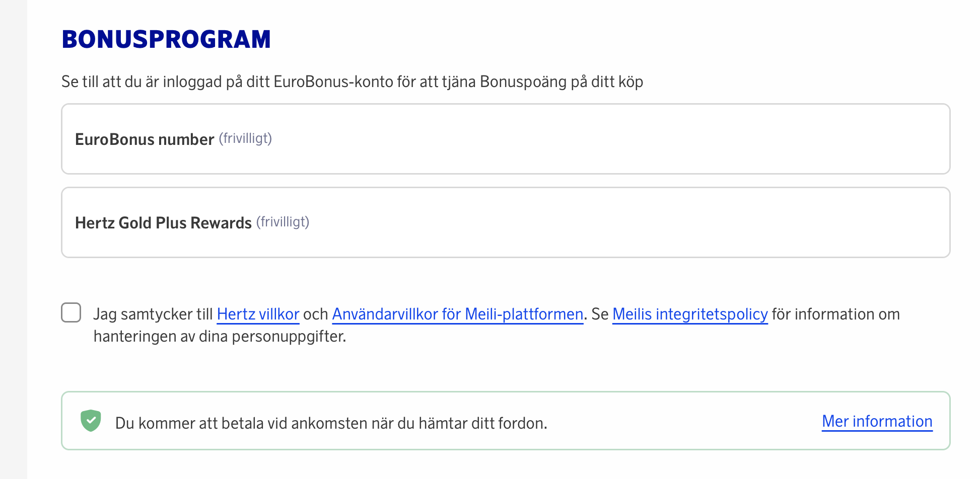Click the EuroBonus number input field
Screen dimensions: 980x479
(504, 139)
